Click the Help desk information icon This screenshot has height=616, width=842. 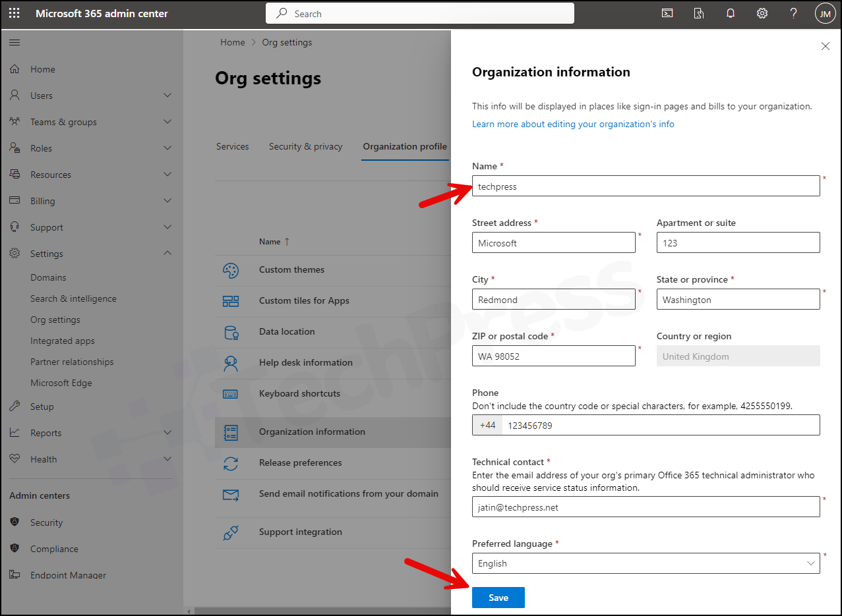[231, 363]
